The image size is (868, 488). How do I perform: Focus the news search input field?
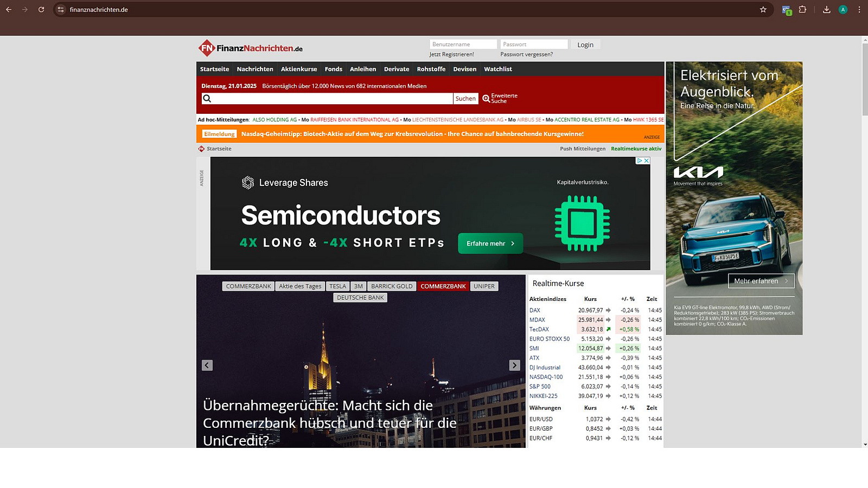coord(327,98)
